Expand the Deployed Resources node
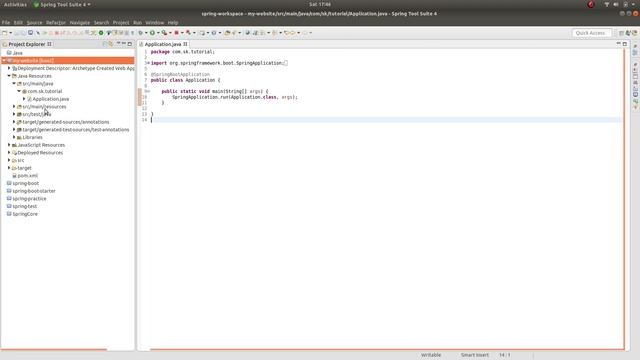The height and width of the screenshot is (360, 640). (9, 153)
